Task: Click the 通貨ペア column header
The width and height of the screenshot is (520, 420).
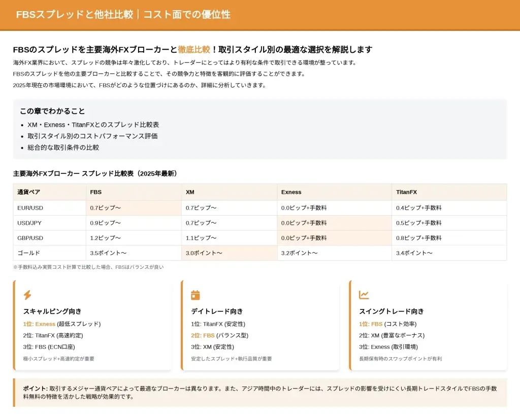Action: 28,192
